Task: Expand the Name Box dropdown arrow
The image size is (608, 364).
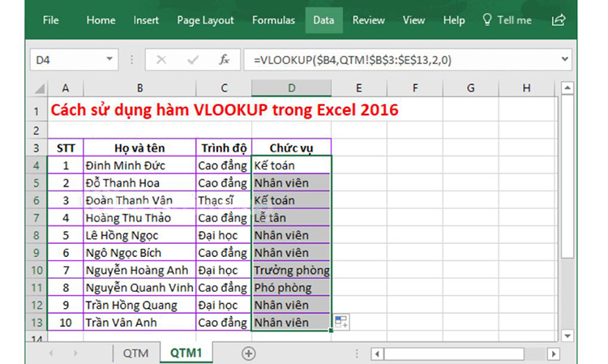Action: [x=109, y=59]
